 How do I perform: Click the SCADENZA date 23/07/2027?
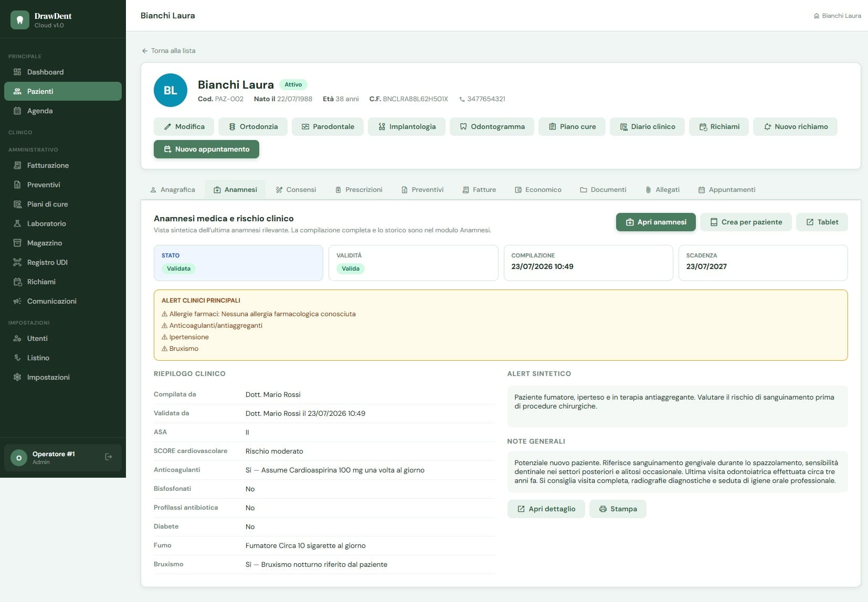(x=706, y=266)
